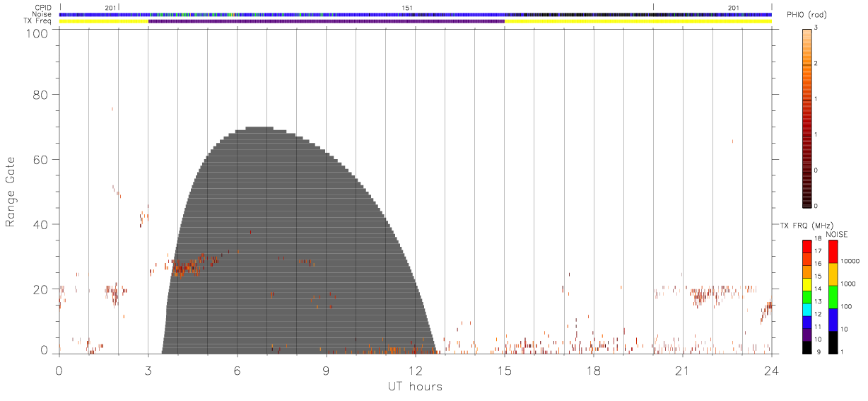Click the red 10000 swatch in NOISE legend
Image resolution: width=868 pixels, height=401 pixels.
[x=833, y=252]
